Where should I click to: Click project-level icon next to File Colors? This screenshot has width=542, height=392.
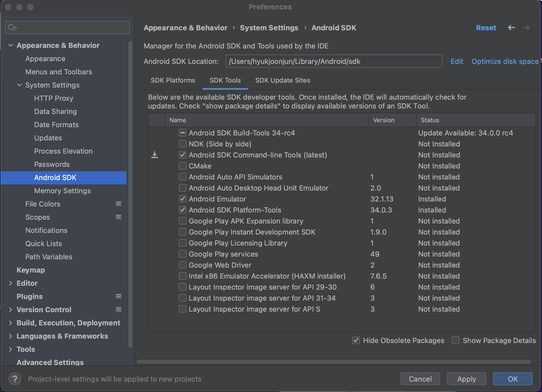[119, 204]
